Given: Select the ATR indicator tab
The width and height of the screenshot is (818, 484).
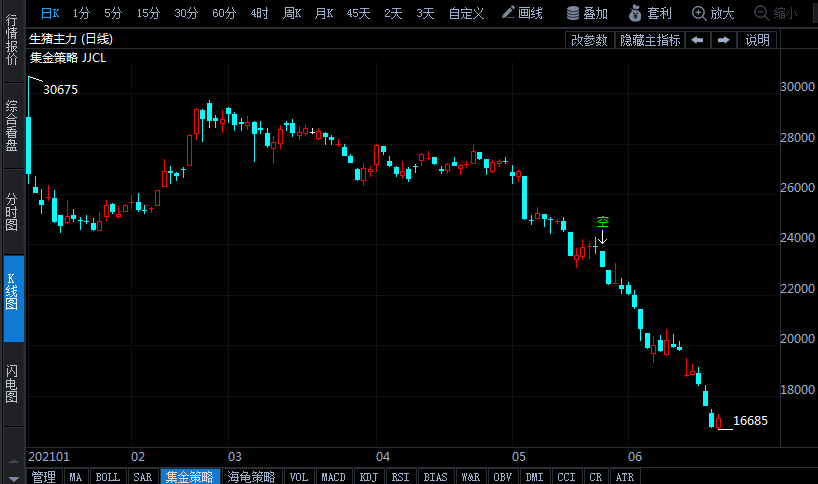Looking at the screenshot, I should coord(625,477).
